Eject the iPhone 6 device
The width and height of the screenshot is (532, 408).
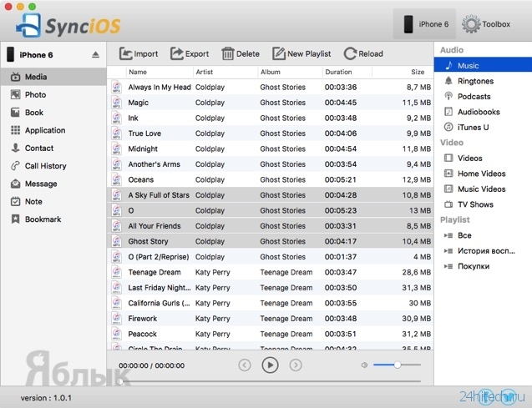pyautogui.click(x=96, y=55)
